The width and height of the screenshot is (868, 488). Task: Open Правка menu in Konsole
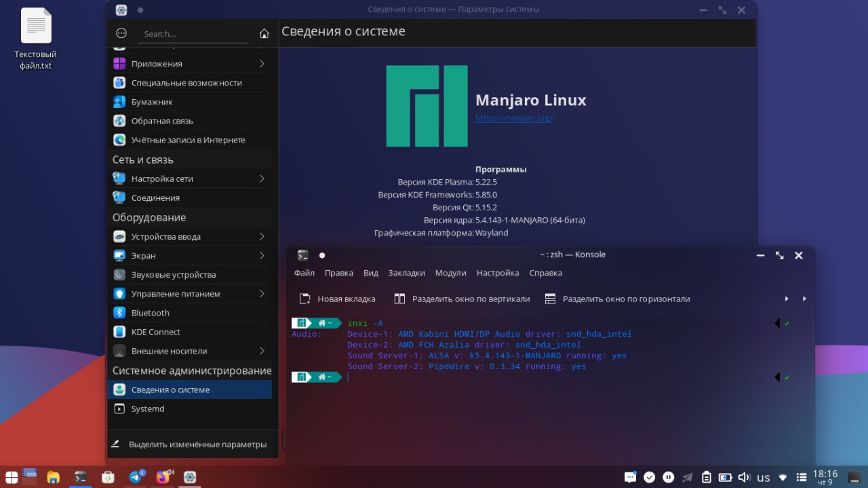click(x=339, y=273)
